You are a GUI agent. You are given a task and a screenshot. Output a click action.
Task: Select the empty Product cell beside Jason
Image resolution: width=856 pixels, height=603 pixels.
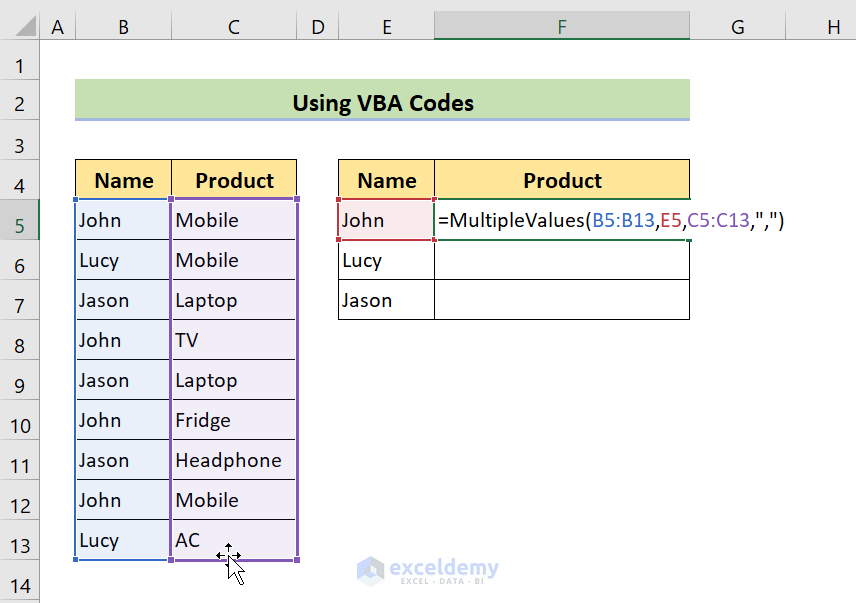(561, 301)
